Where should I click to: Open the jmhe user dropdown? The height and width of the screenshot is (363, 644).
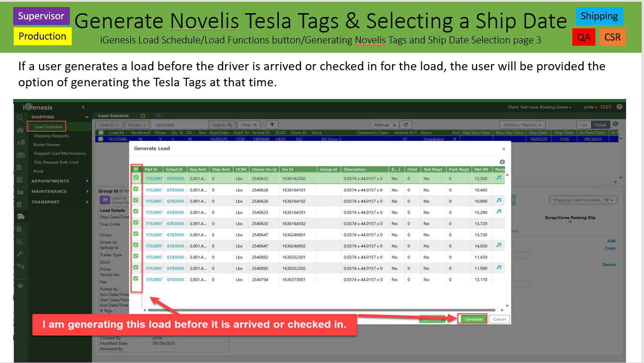coord(590,107)
